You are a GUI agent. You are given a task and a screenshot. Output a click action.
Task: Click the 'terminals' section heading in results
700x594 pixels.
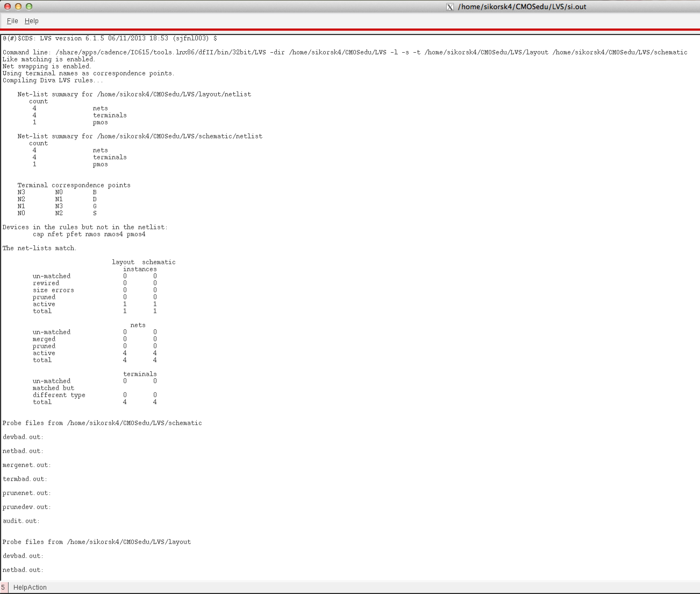[140, 374]
